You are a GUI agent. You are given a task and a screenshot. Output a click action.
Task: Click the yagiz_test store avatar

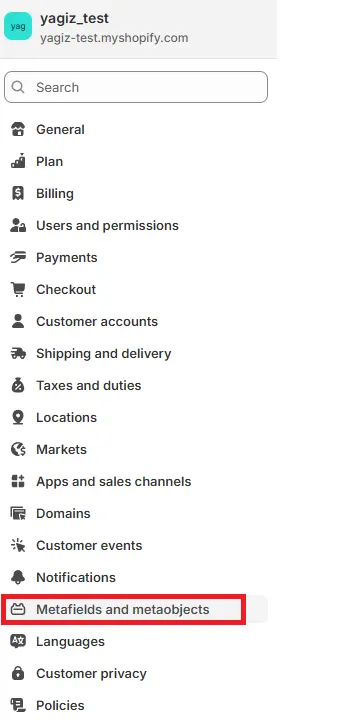tap(18, 26)
